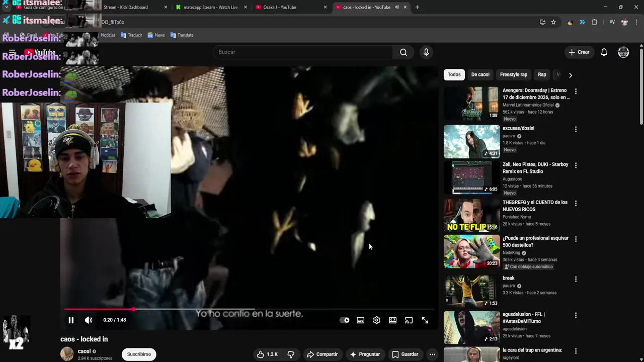644x362 pixels.
Task: Click the magnifier search button
Action: click(404, 52)
